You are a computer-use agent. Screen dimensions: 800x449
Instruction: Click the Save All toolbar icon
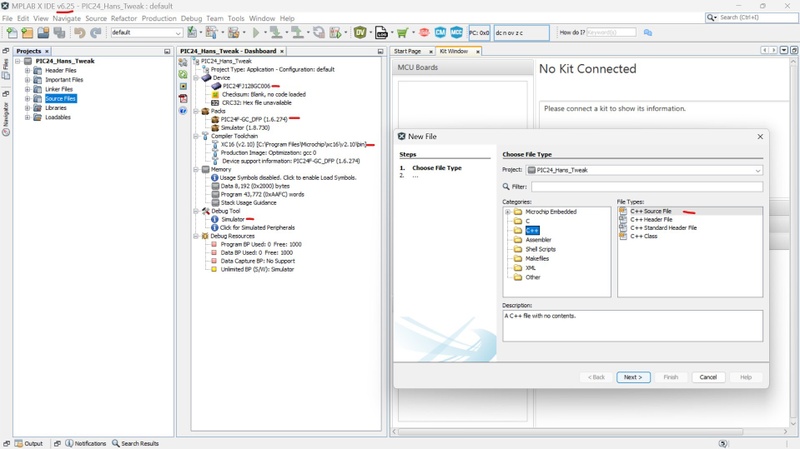pyautogui.click(x=60, y=33)
